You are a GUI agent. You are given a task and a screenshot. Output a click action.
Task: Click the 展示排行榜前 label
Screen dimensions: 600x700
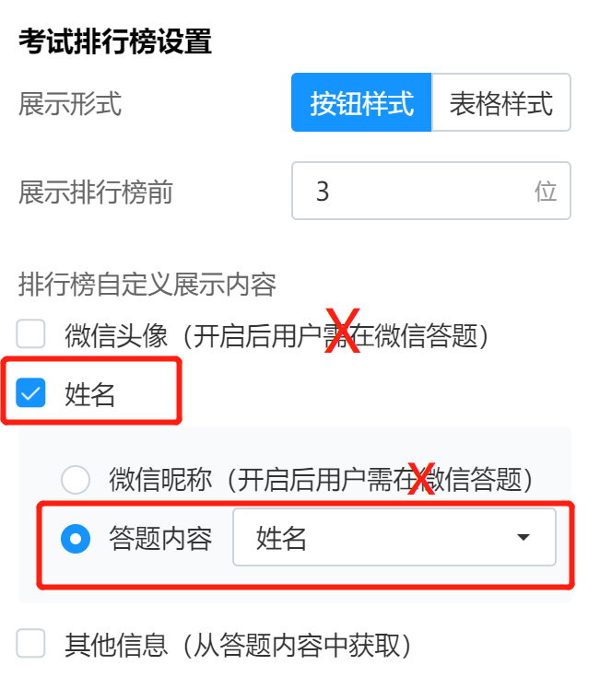pyautogui.click(x=96, y=192)
